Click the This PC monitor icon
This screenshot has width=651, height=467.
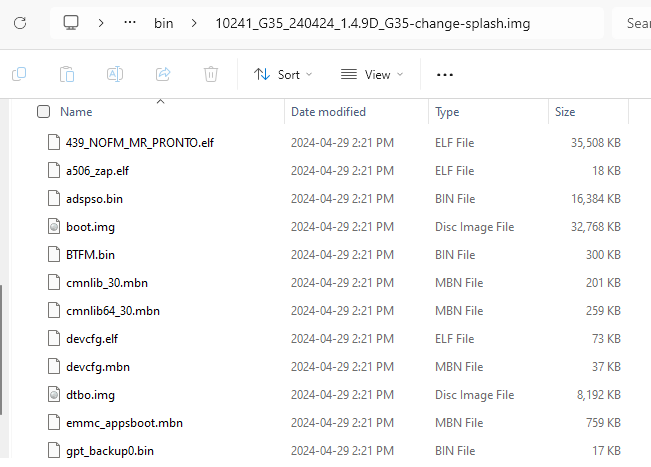click(70, 22)
